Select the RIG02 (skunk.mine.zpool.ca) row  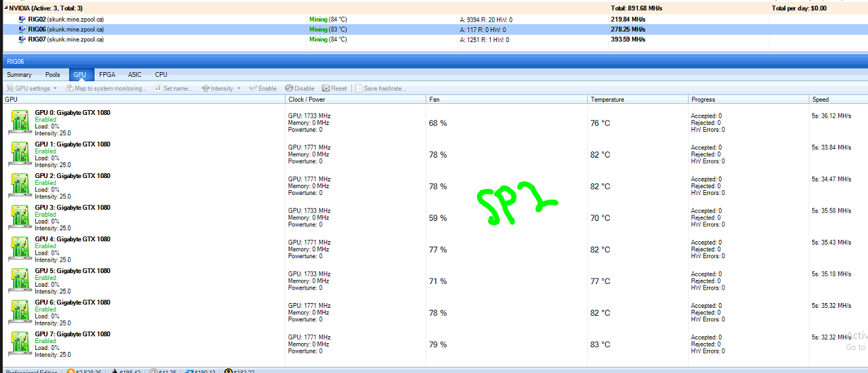pyautogui.click(x=434, y=20)
